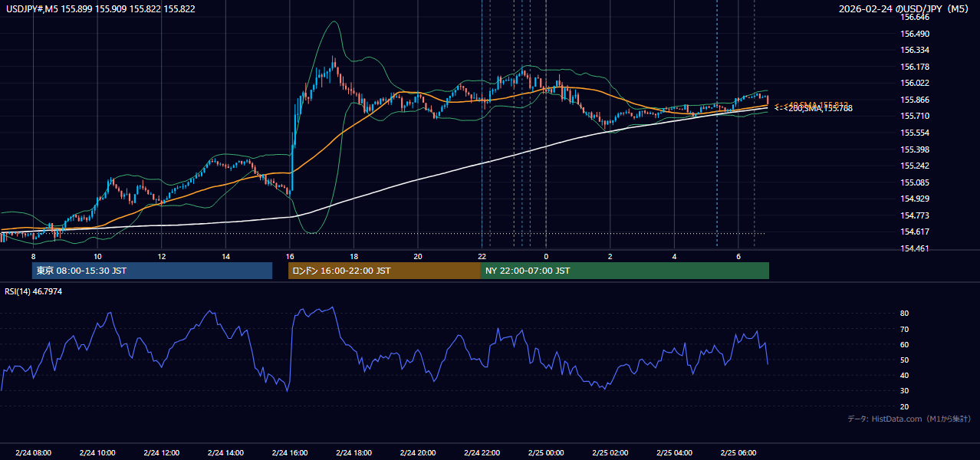Click the 200 SMA 155.768 line label

[814, 109]
